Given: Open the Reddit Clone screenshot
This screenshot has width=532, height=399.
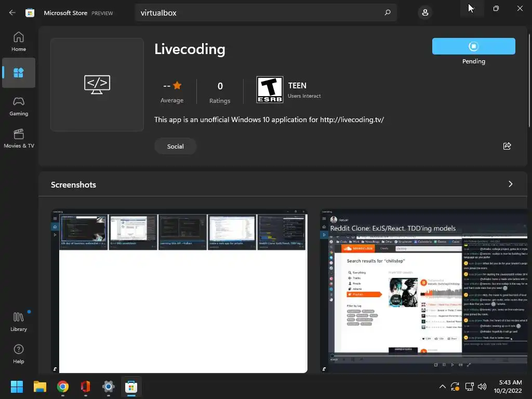Looking at the screenshot, I should 424,291.
